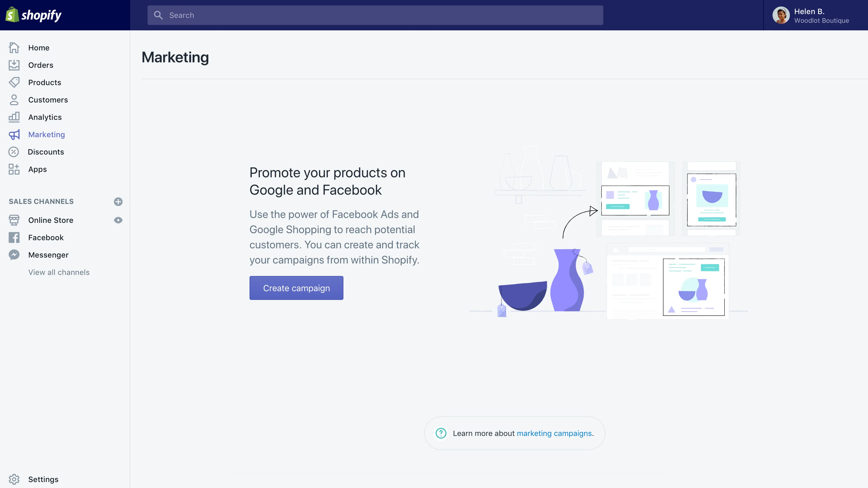The width and height of the screenshot is (868, 488).
Task: Click the Analytics navigation icon
Action: click(14, 117)
